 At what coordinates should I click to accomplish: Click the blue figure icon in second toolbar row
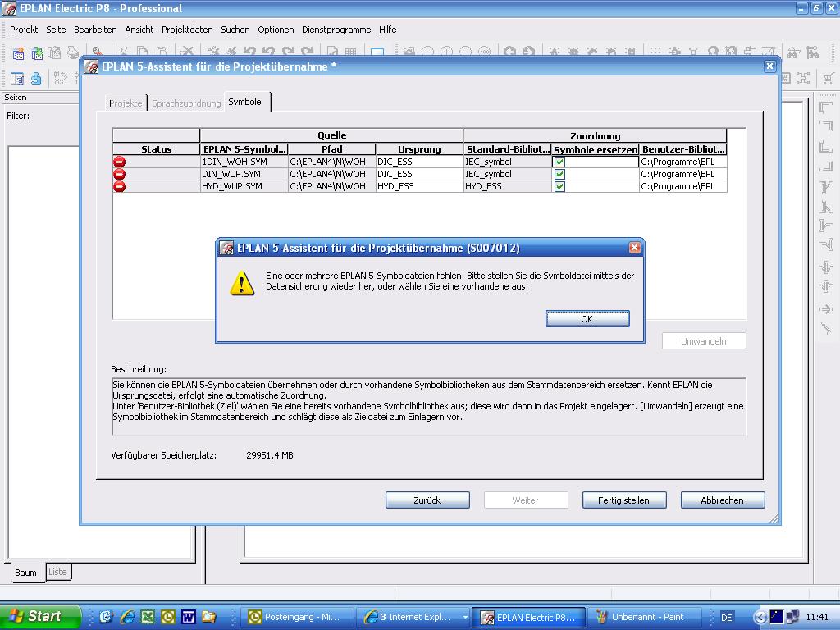[36, 79]
